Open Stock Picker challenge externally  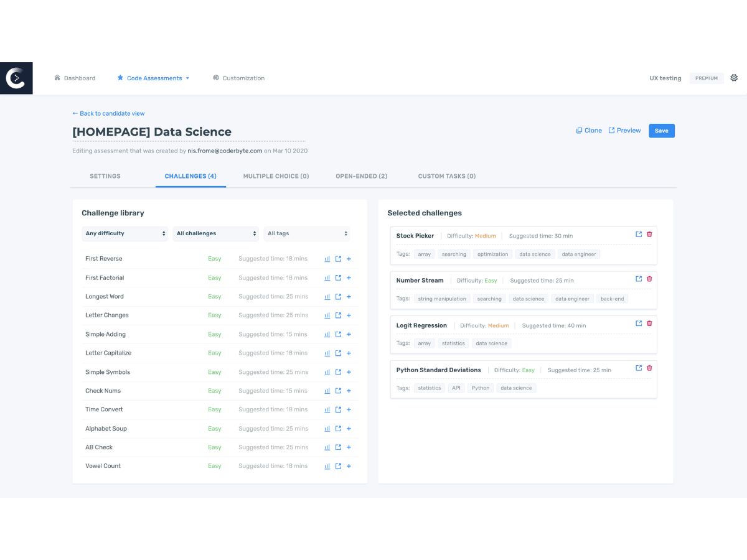tap(639, 234)
